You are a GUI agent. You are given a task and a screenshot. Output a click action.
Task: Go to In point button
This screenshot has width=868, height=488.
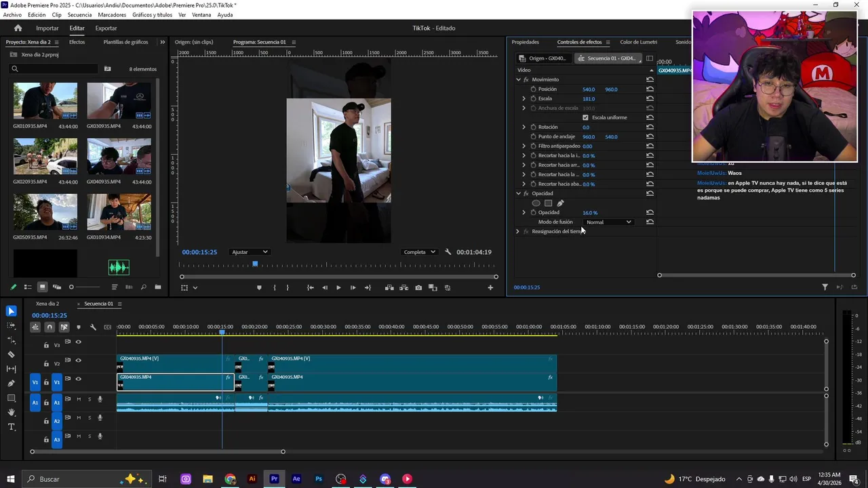point(310,287)
